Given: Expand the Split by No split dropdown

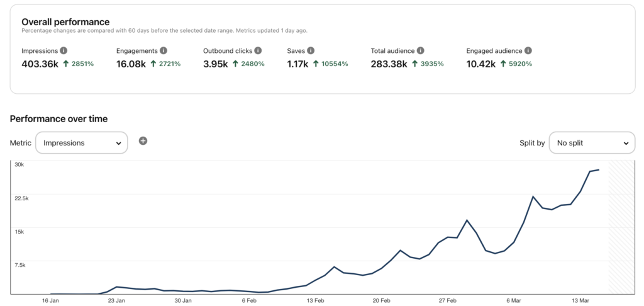Looking at the screenshot, I should point(592,143).
